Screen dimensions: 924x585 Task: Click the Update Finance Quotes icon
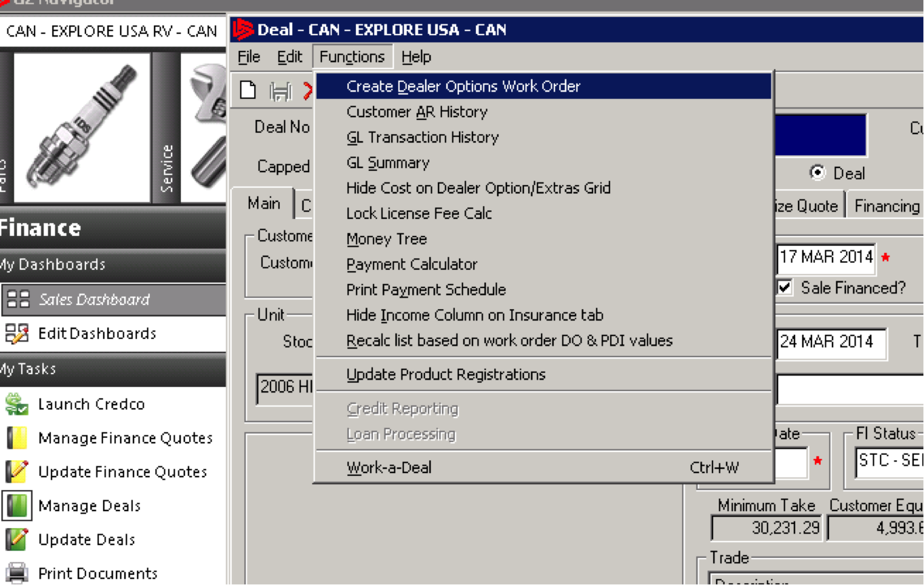click(17, 472)
